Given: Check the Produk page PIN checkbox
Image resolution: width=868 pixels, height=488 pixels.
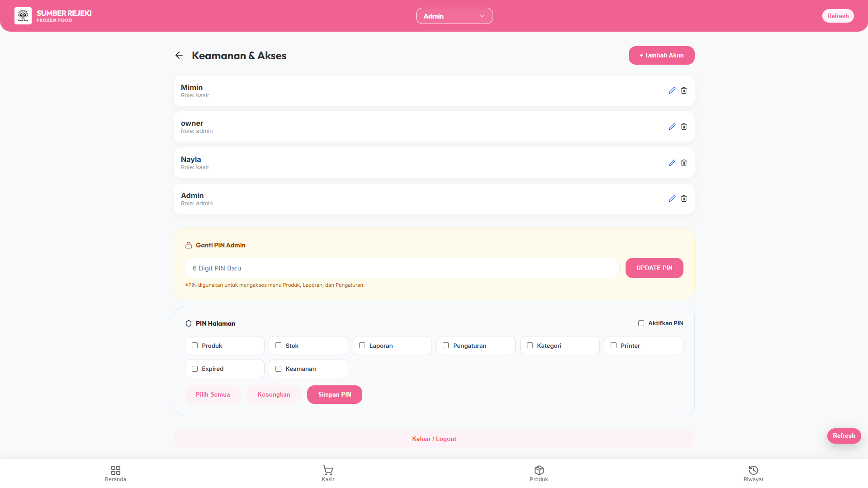Looking at the screenshot, I should click(x=194, y=345).
